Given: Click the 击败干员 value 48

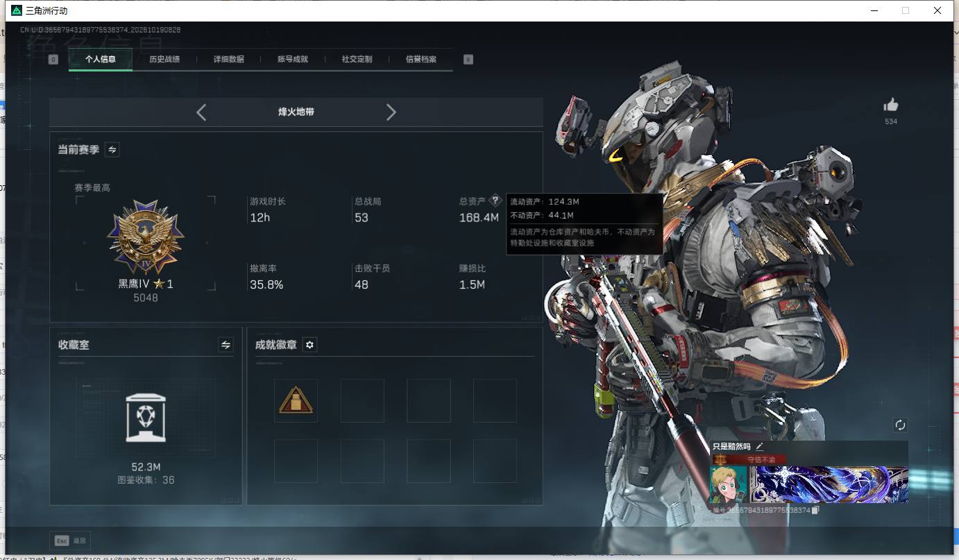Looking at the screenshot, I should (362, 285).
